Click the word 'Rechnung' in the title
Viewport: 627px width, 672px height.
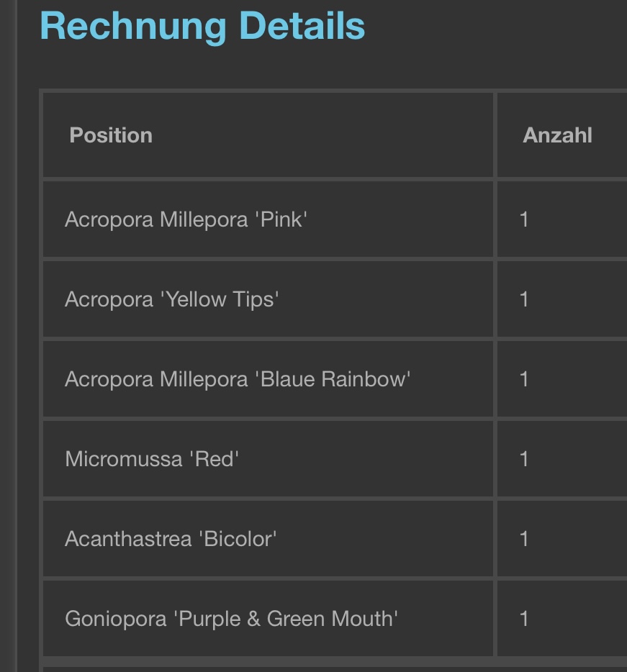(x=133, y=26)
